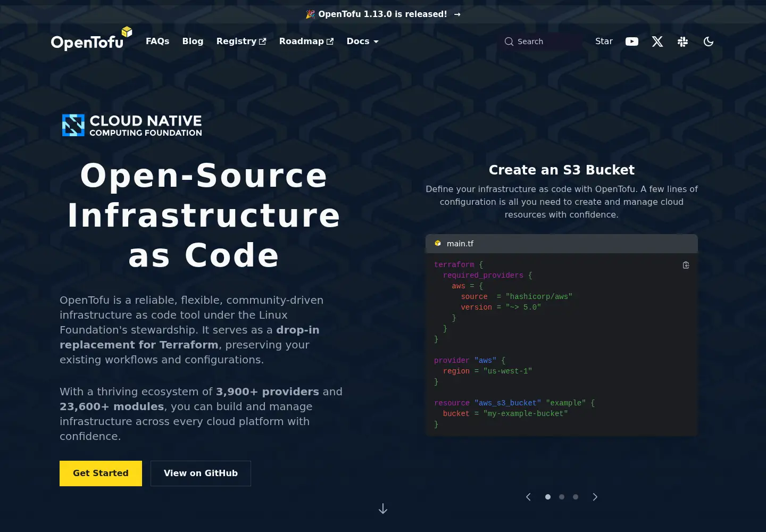Open the Blog page

coord(193,41)
